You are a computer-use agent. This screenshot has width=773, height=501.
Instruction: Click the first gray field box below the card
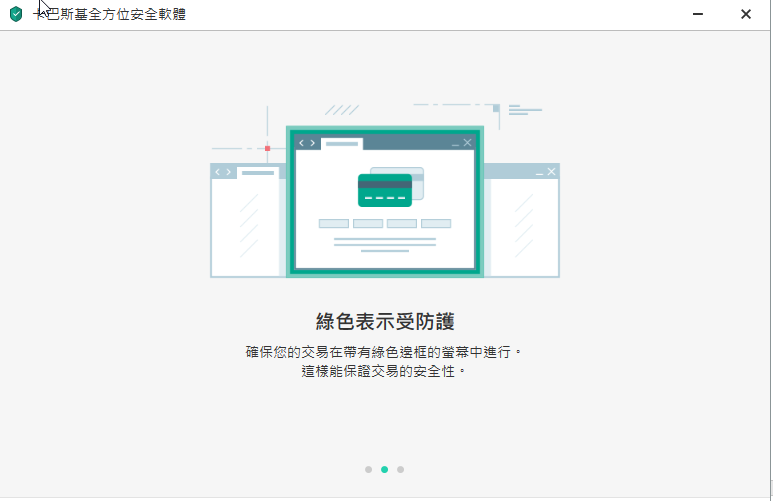pos(334,224)
